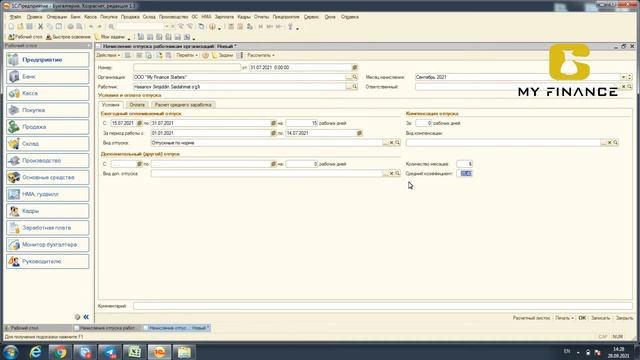Click the OK button

coord(582,318)
